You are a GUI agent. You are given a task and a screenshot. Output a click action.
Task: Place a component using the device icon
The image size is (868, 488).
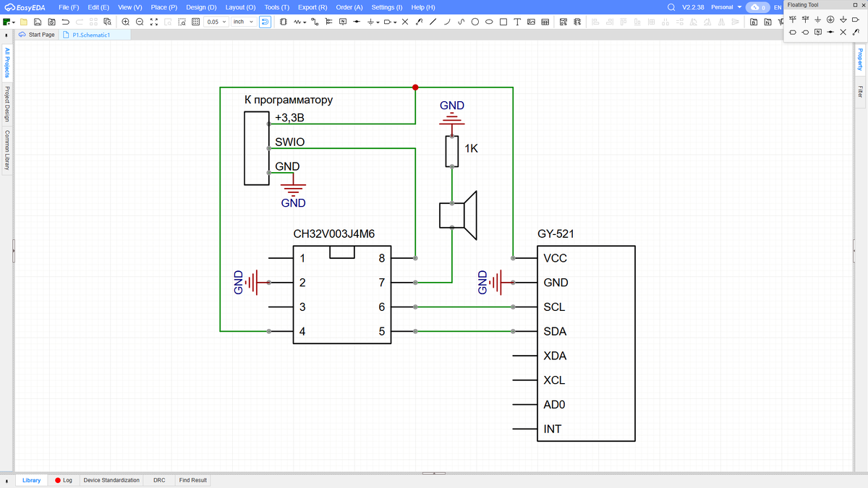pos(283,22)
